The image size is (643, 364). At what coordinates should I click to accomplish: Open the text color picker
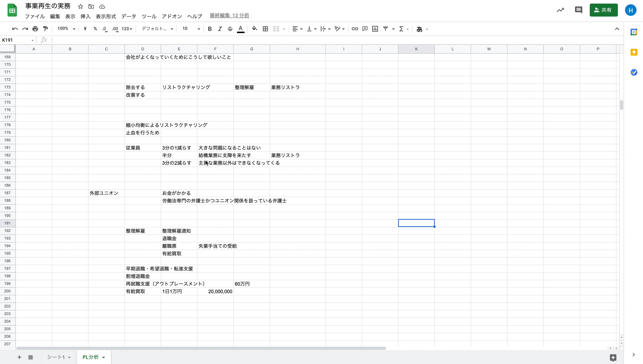pos(240,29)
